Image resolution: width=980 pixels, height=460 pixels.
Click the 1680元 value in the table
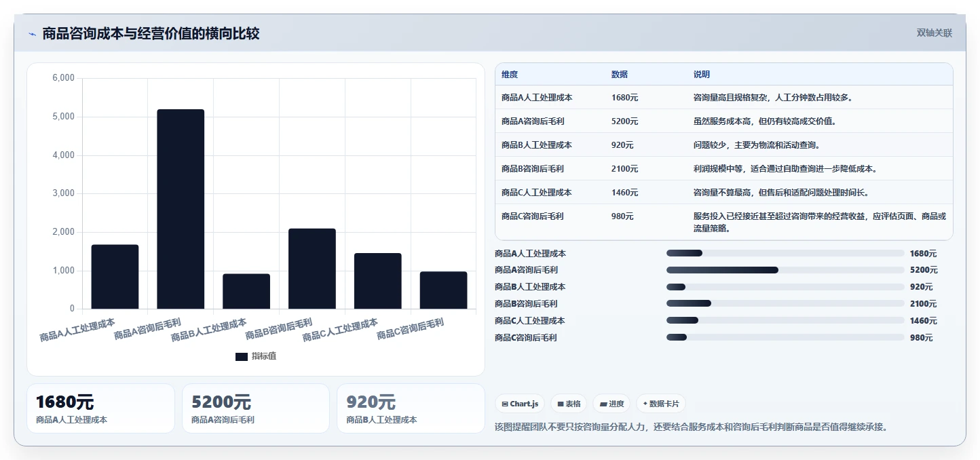pos(625,98)
